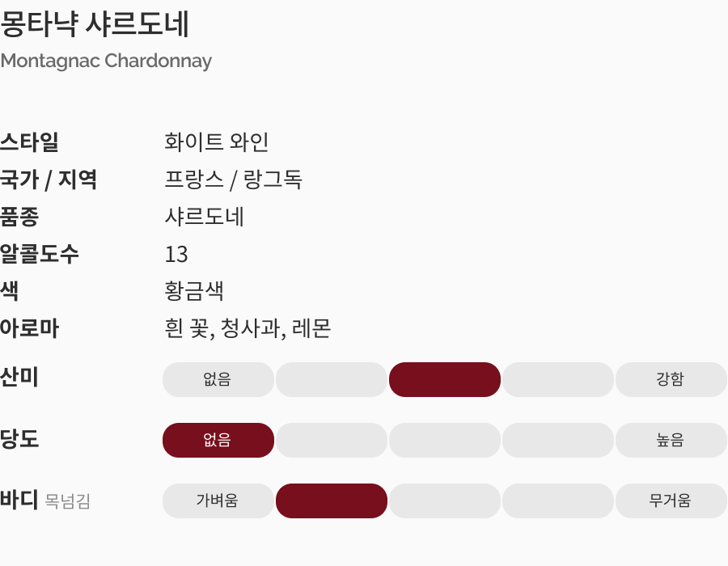This screenshot has height=566, width=728.
Task: Click the 샤르도네 value beside 품종
Action: pyautogui.click(x=205, y=217)
